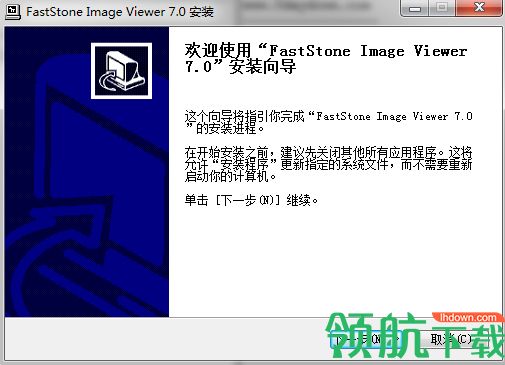Click the paragraph starting 在开始安装之前
The image size is (505, 365).
click(x=328, y=164)
